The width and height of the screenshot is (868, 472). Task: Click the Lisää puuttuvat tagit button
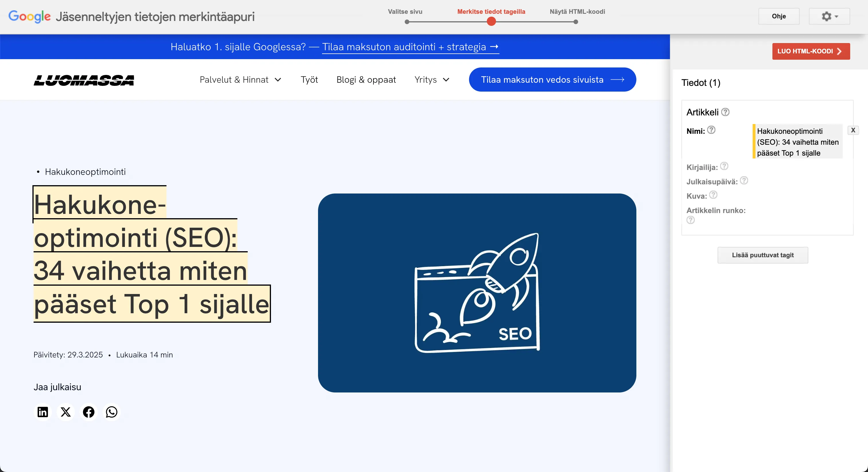pos(763,255)
